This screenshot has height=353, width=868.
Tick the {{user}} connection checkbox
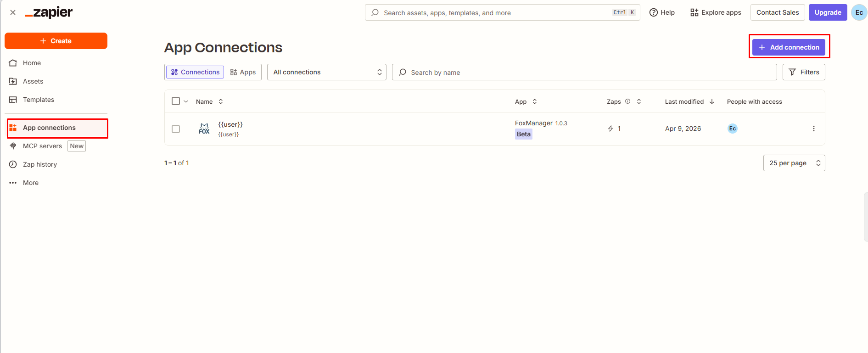pyautogui.click(x=176, y=129)
